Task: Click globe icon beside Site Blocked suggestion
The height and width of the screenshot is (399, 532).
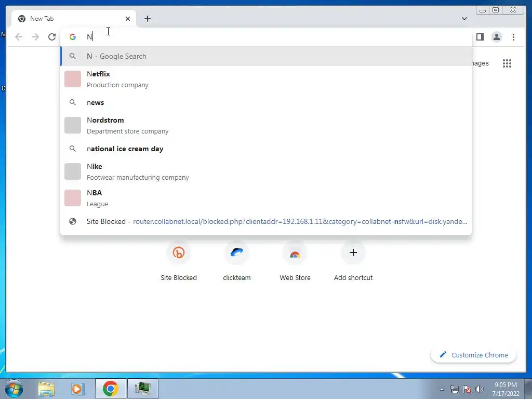Action: point(73,221)
